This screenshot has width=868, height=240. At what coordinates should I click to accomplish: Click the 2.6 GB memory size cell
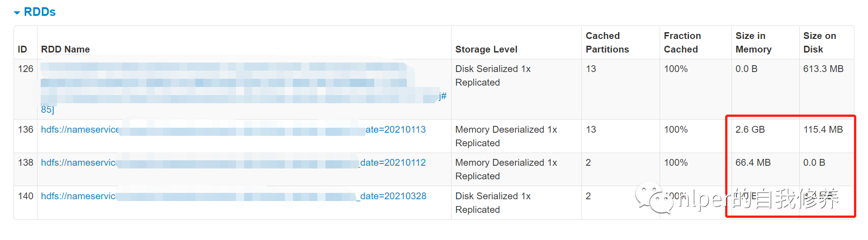(750, 130)
